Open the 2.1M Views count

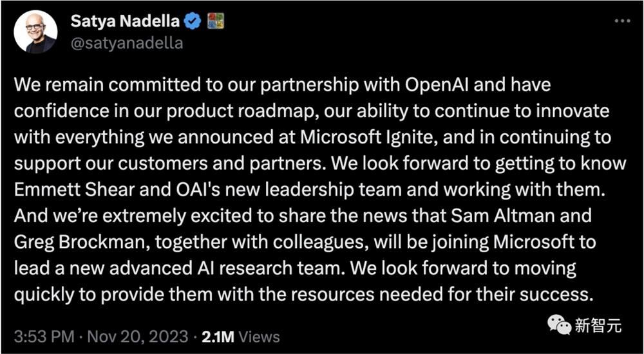click(x=241, y=337)
